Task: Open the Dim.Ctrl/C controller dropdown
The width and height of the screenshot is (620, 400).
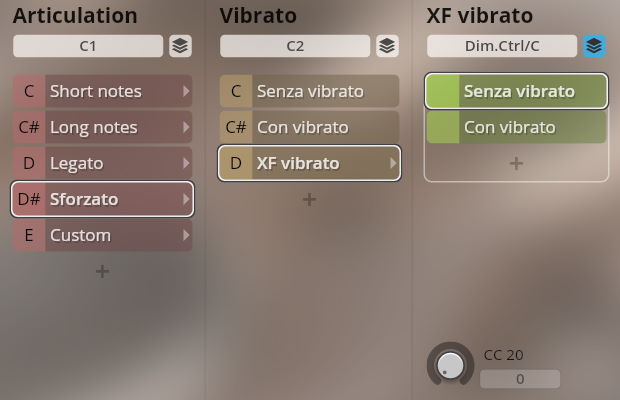Action: click(502, 46)
